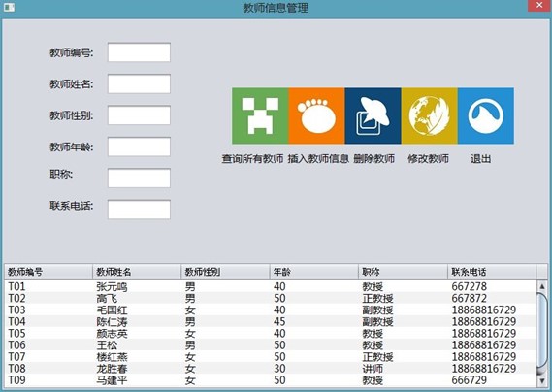Click the 讲师 title cell
The image size is (552, 392).
coord(373,369)
